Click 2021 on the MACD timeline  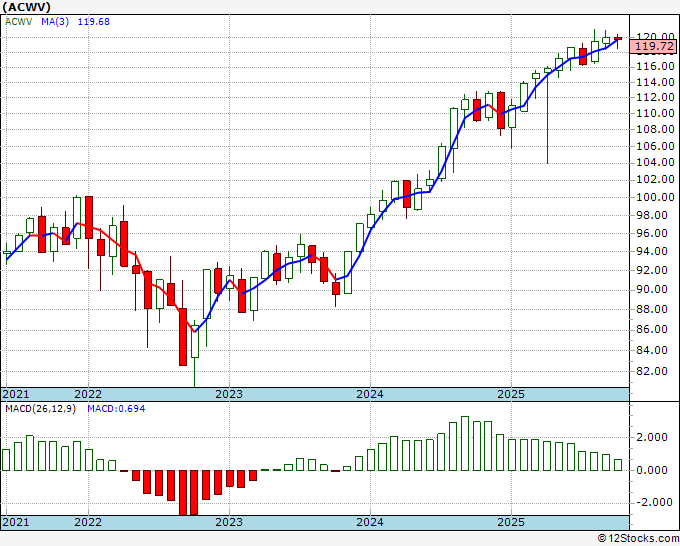coord(16,522)
